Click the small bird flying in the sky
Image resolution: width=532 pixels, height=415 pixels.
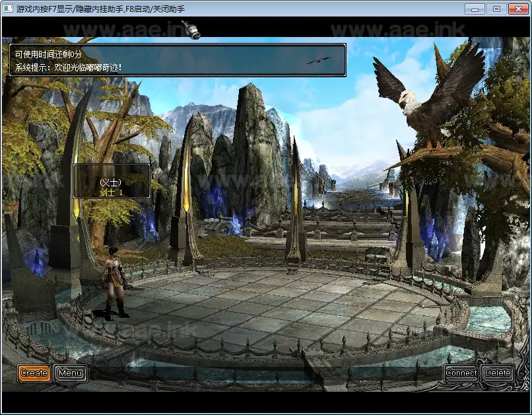pyautogui.click(x=317, y=61)
